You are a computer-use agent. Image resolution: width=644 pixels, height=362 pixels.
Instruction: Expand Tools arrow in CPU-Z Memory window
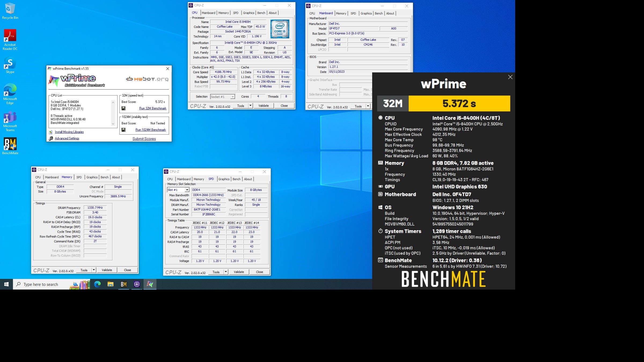(94, 270)
